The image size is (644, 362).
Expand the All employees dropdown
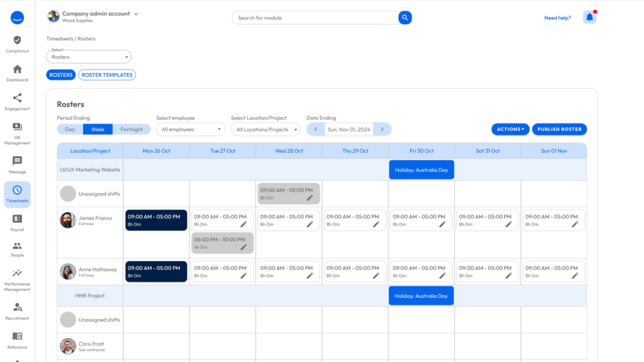pos(191,130)
